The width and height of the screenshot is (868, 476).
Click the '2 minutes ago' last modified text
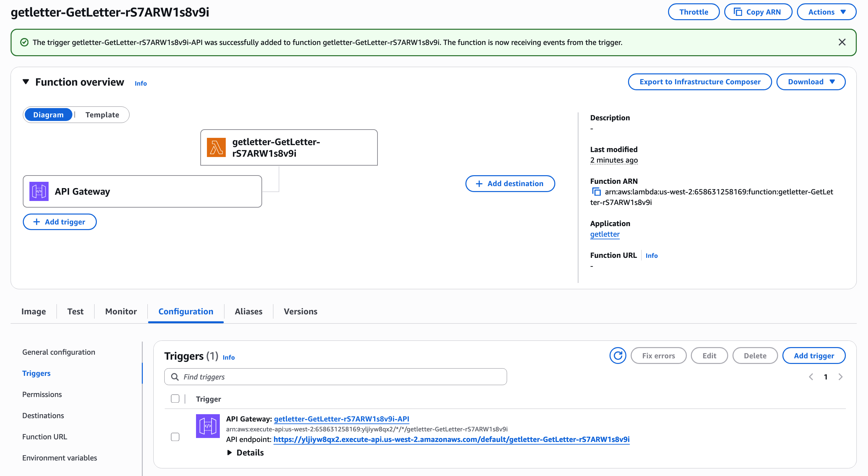point(614,160)
